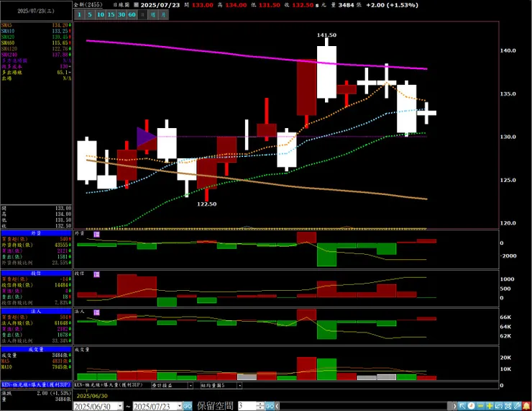
Task: Click the KEN-極光線+爆大量 blue label at left
Action: pos(36,385)
